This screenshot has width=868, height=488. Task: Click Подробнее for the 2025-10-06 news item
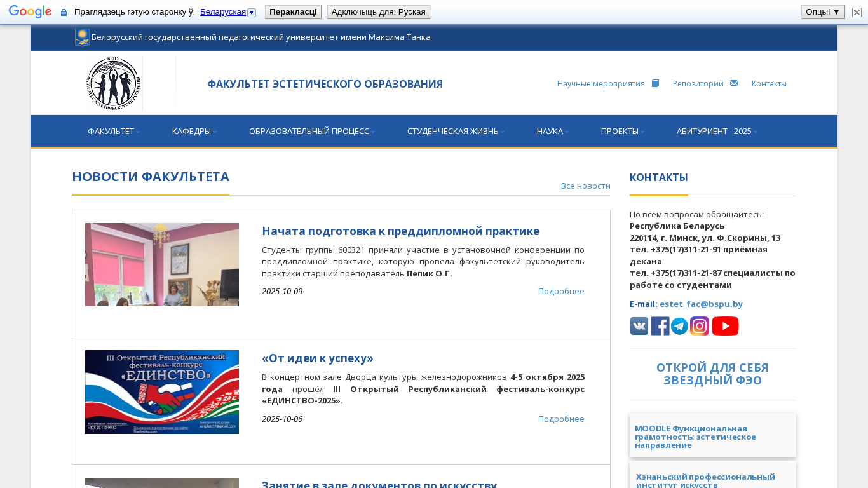[561, 419]
